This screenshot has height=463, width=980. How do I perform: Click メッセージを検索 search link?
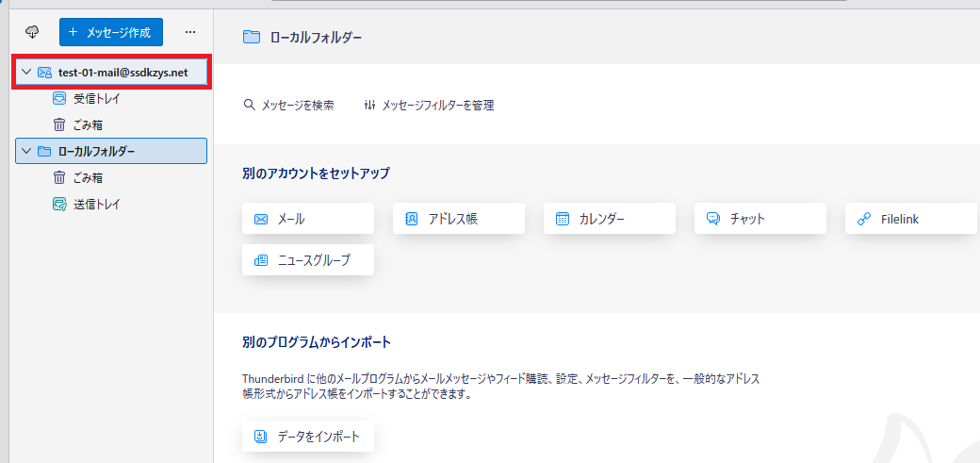[x=288, y=105]
